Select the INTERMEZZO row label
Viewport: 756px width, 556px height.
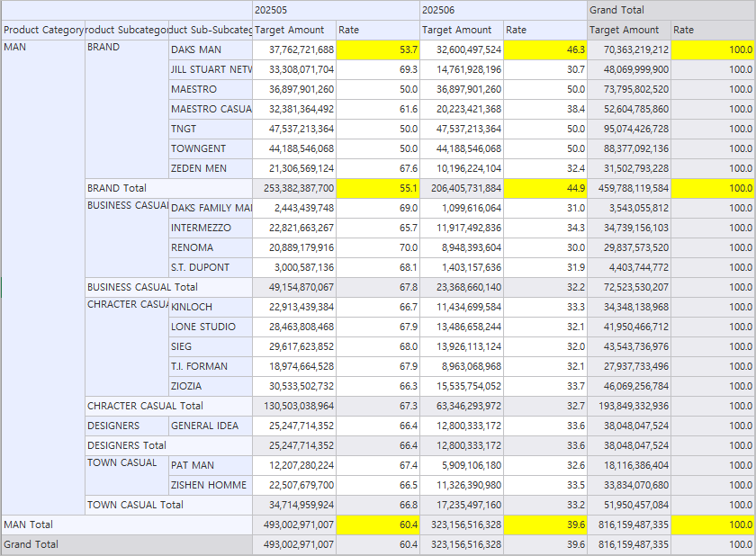click(x=211, y=228)
